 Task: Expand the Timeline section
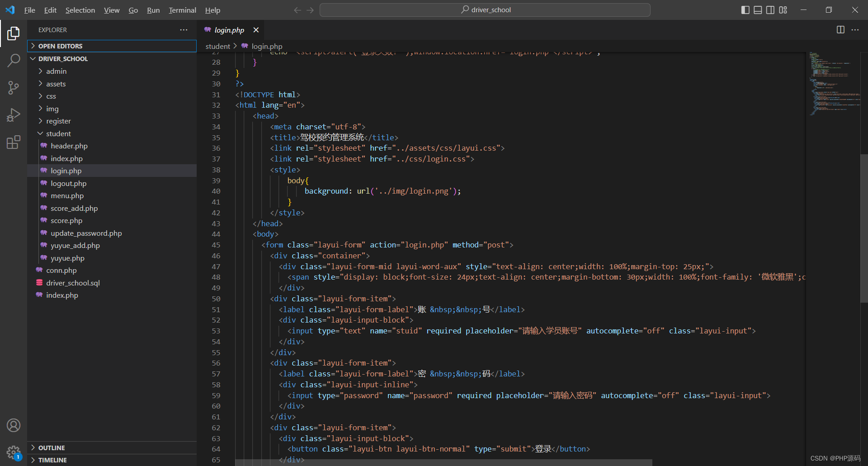tap(112, 460)
